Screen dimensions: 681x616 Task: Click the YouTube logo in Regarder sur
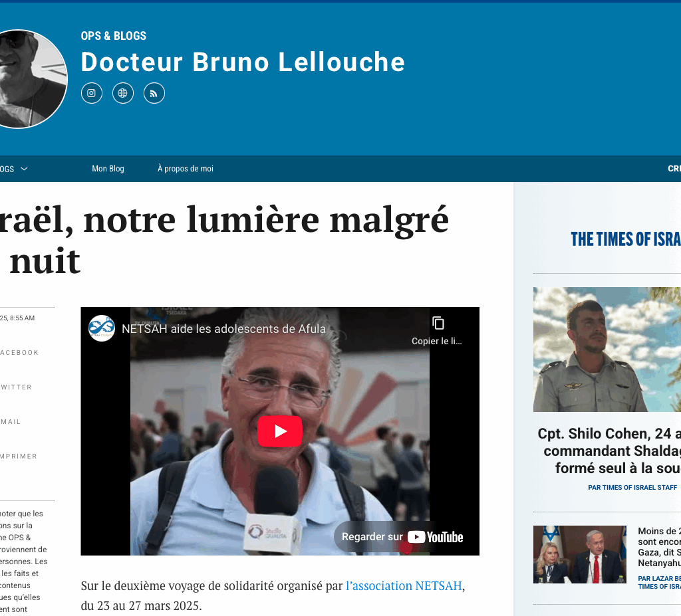click(x=436, y=537)
